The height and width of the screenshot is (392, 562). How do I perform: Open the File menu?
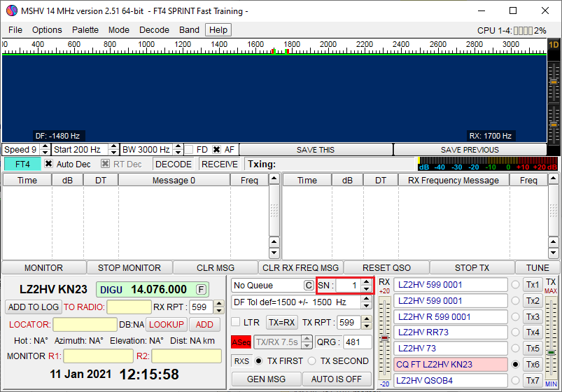tap(15, 30)
